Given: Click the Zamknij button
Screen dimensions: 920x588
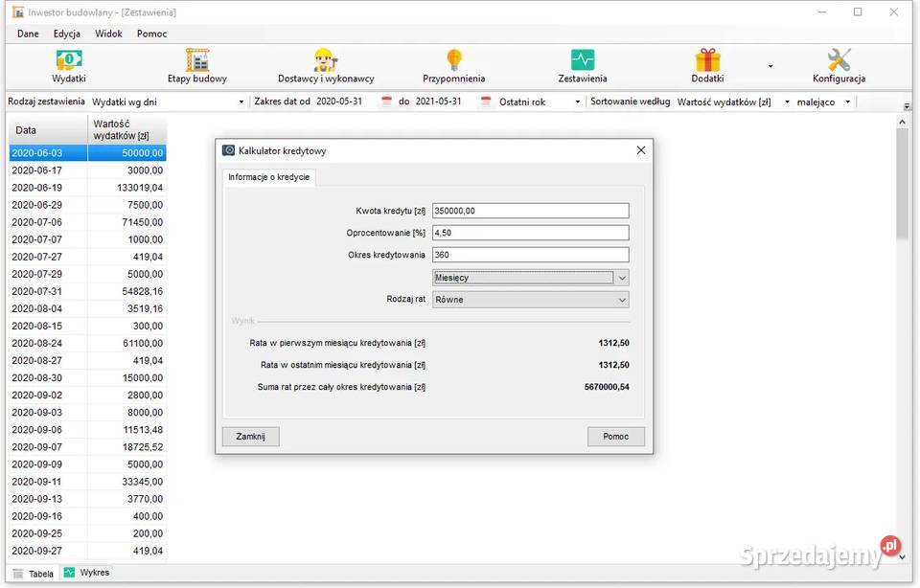Looking at the screenshot, I should (250, 437).
